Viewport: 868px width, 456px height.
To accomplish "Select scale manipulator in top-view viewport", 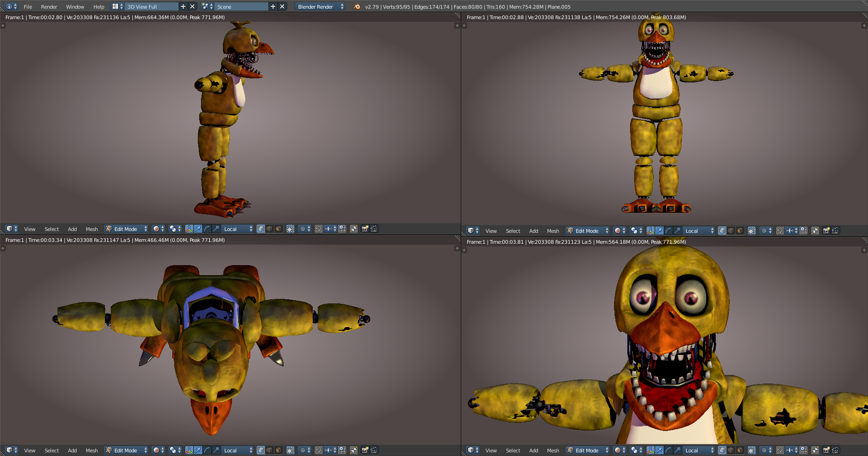I will [216, 450].
